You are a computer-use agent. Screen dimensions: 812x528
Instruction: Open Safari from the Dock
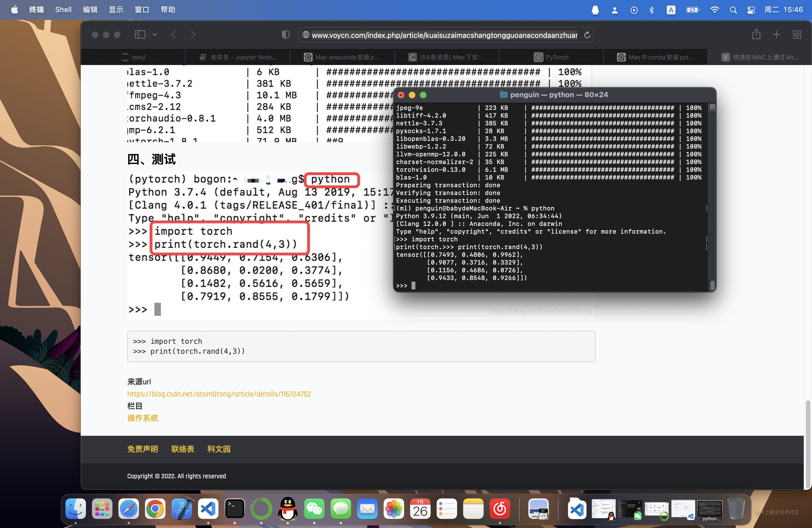pos(129,509)
